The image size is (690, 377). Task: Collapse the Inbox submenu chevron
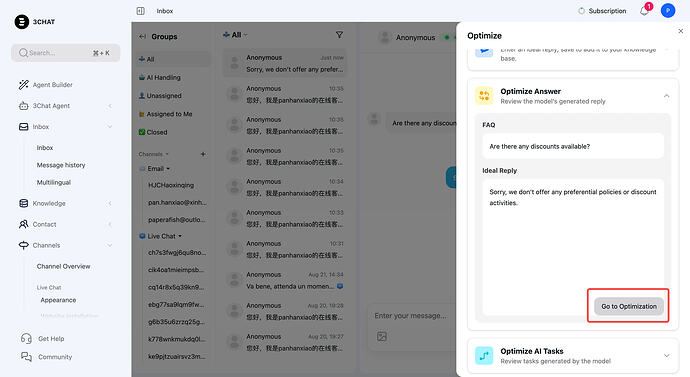pyautogui.click(x=110, y=127)
